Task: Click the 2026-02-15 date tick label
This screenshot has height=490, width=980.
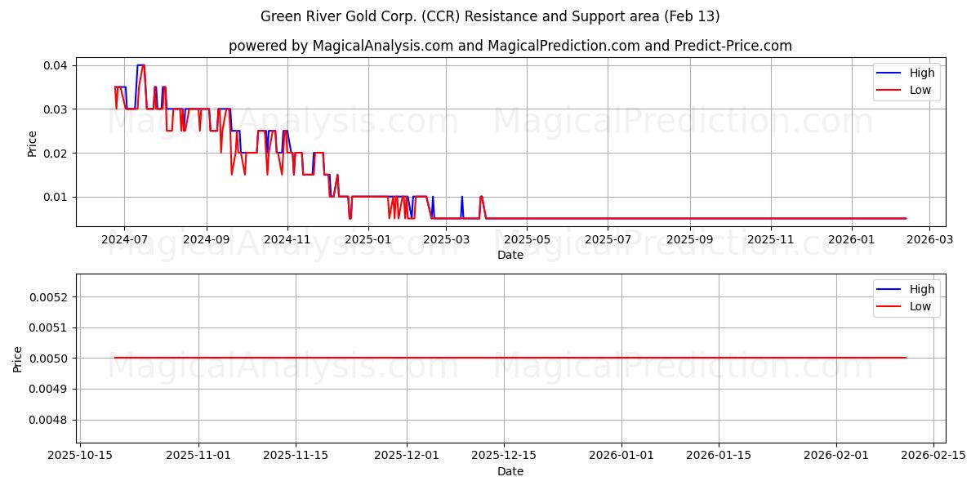Action: click(x=934, y=457)
